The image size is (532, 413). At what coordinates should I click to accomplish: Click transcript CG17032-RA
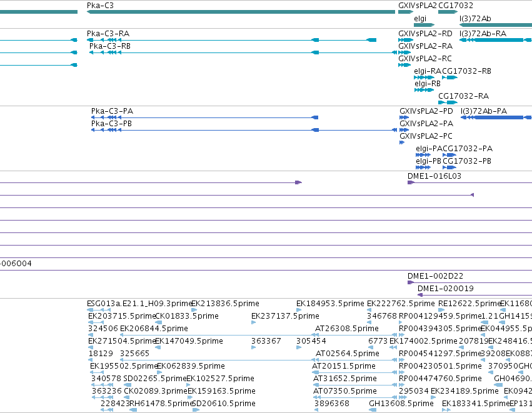click(448, 102)
